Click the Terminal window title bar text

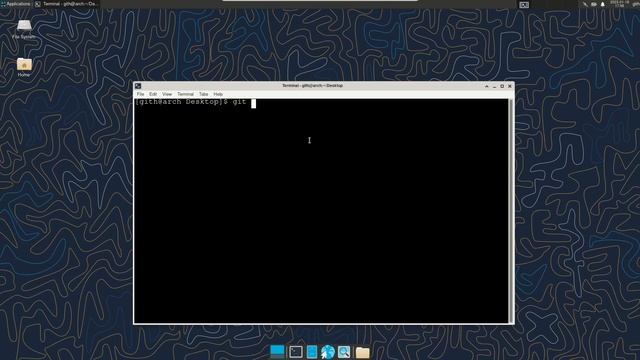313,86
